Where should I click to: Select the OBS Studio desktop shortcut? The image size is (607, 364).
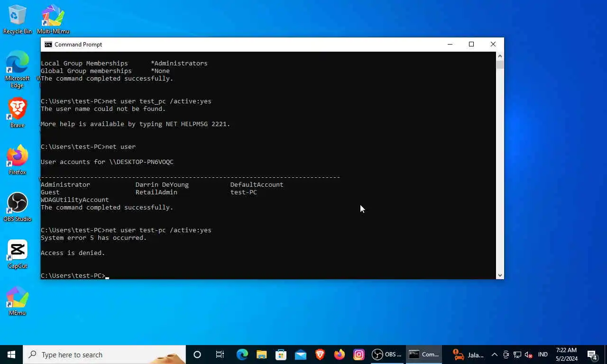pyautogui.click(x=18, y=207)
